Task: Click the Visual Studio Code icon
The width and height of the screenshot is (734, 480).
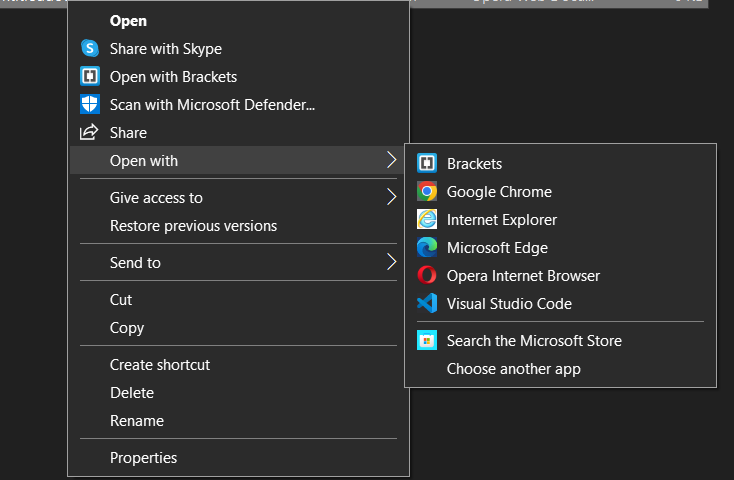Action: (427, 304)
